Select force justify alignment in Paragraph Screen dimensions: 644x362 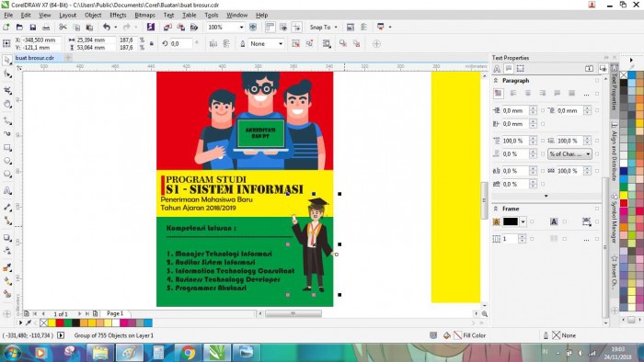tap(571, 94)
